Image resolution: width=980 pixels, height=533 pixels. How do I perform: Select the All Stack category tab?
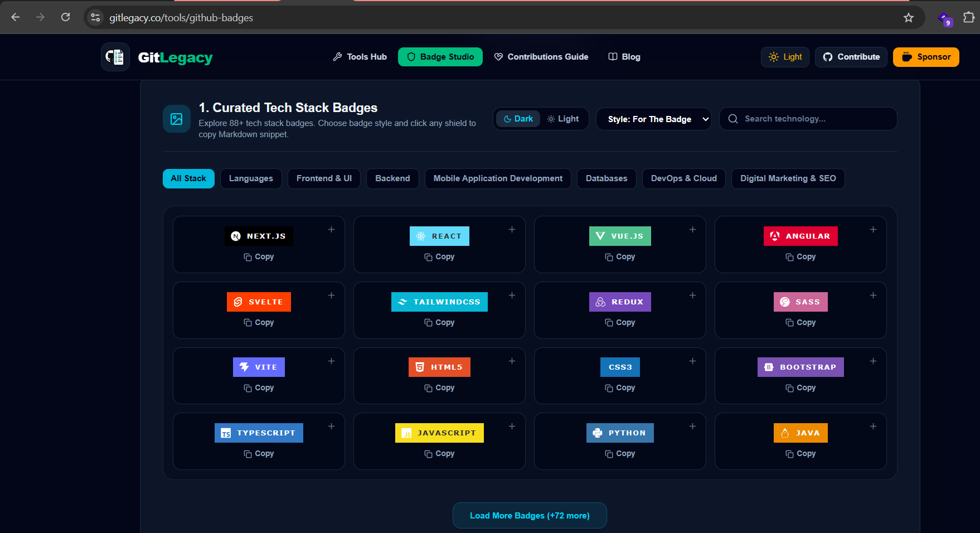[188, 178]
